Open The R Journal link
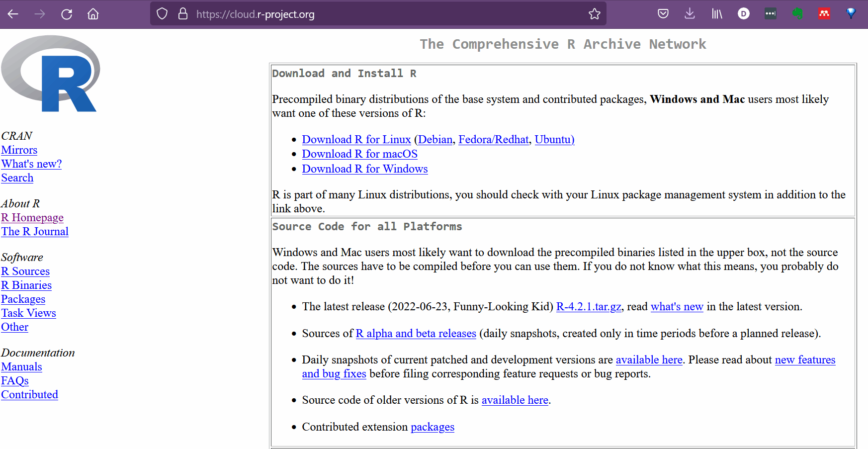The image size is (868, 449). [35, 232]
